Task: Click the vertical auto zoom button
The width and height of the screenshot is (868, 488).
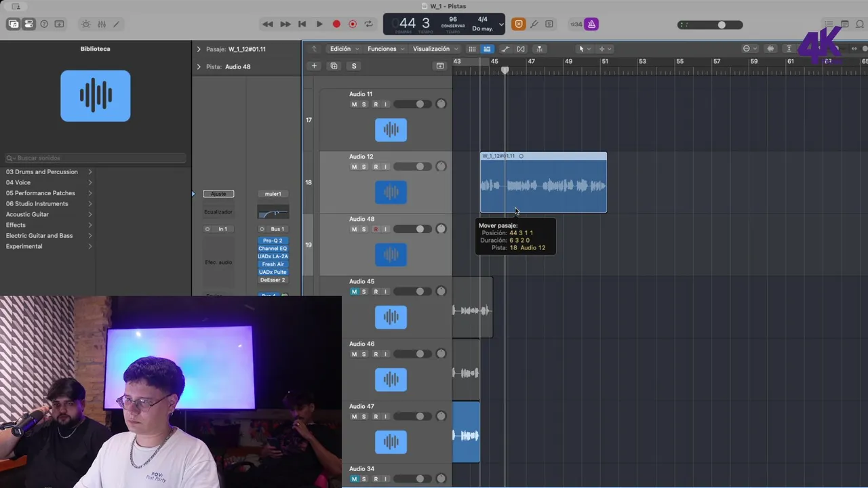Action: pyautogui.click(x=789, y=49)
